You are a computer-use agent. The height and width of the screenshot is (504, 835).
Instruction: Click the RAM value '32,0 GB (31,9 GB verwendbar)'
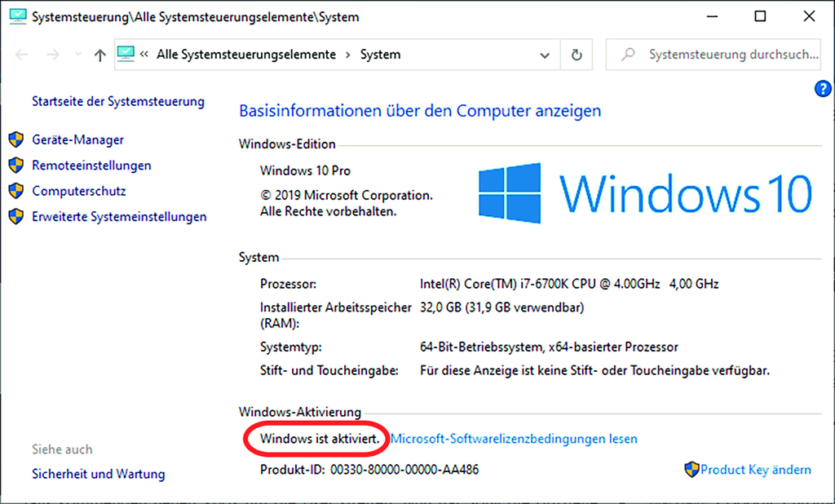coord(501,307)
